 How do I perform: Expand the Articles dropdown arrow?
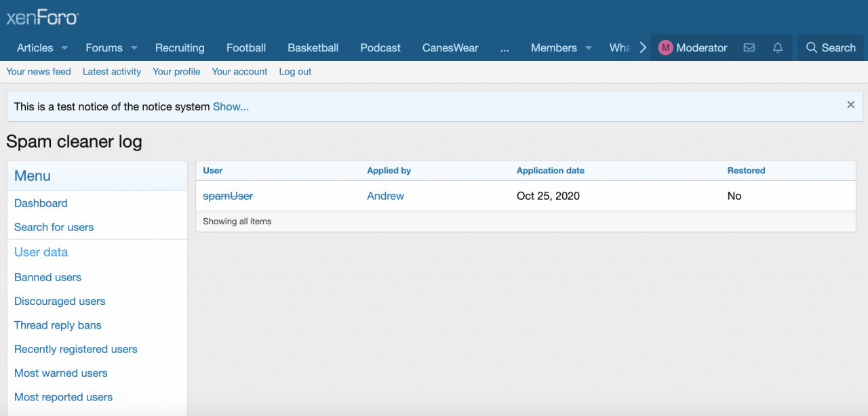point(64,48)
